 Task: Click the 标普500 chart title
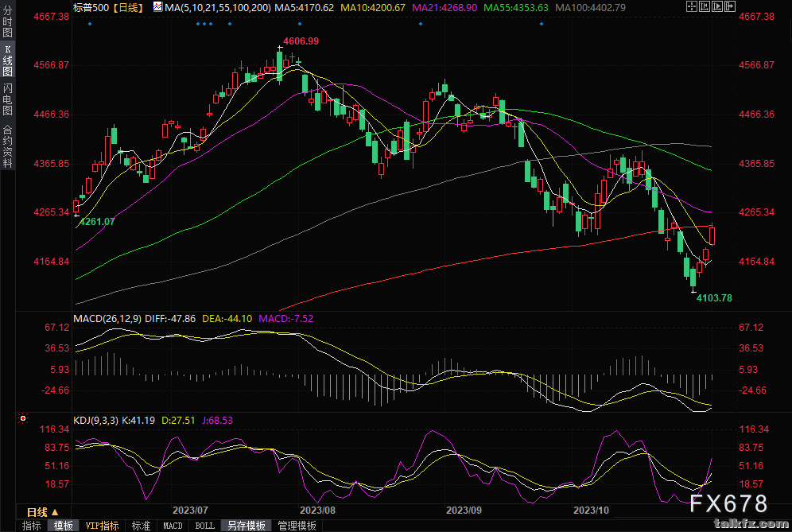[x=91, y=8]
